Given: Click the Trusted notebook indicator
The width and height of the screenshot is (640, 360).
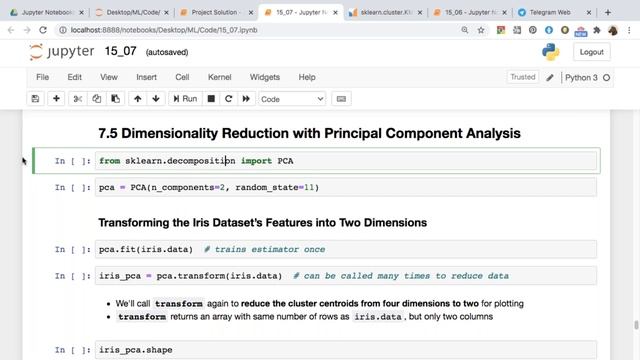Looking at the screenshot, I should pyautogui.click(x=522, y=77).
